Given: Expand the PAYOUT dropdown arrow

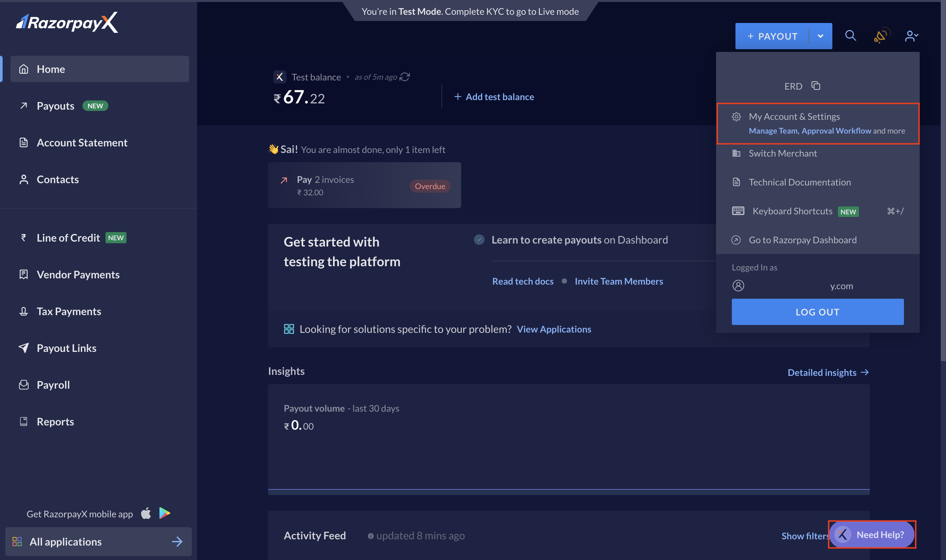Looking at the screenshot, I should click(x=821, y=36).
